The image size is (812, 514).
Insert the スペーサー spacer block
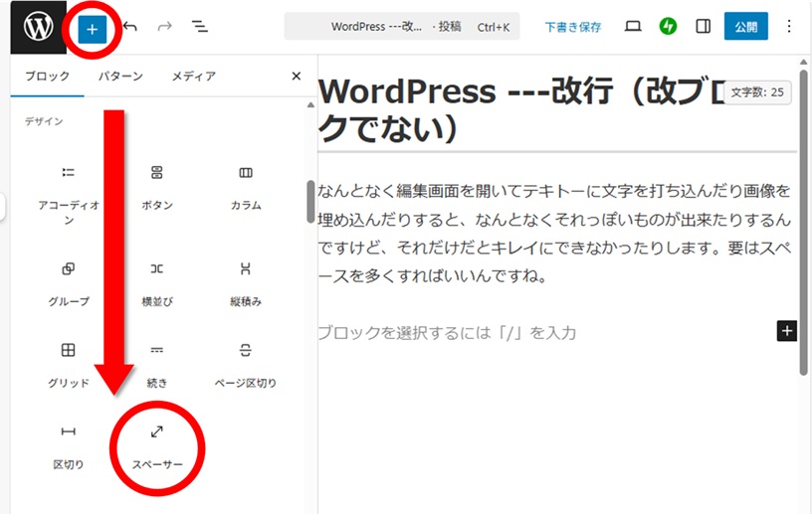[x=158, y=444]
